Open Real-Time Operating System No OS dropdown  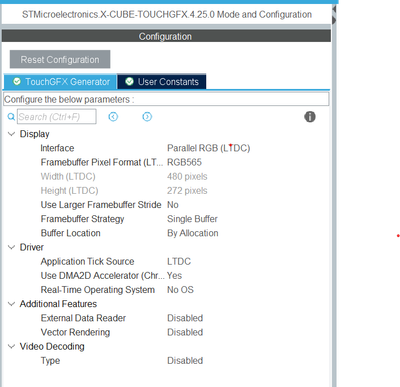click(180, 290)
